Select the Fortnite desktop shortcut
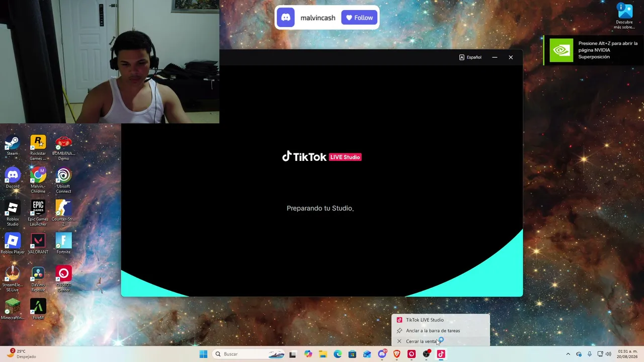This screenshot has width=644, height=362. (x=63, y=244)
